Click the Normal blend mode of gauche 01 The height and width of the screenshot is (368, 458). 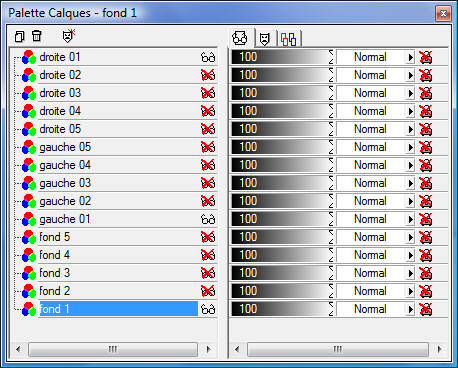click(370, 219)
